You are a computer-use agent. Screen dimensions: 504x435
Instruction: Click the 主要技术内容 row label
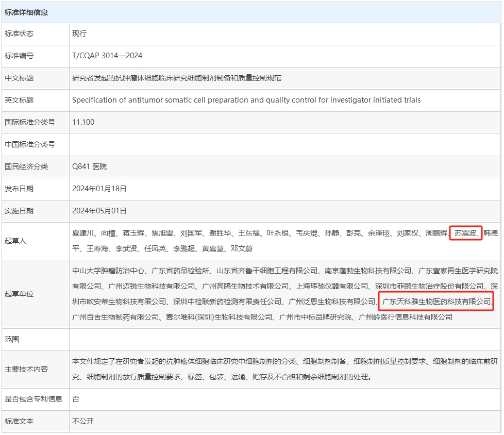(x=26, y=369)
